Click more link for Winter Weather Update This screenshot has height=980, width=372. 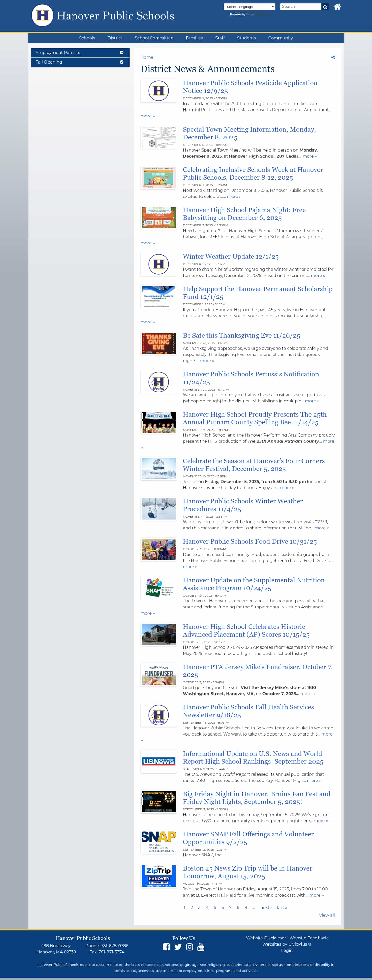pyautogui.click(x=318, y=276)
